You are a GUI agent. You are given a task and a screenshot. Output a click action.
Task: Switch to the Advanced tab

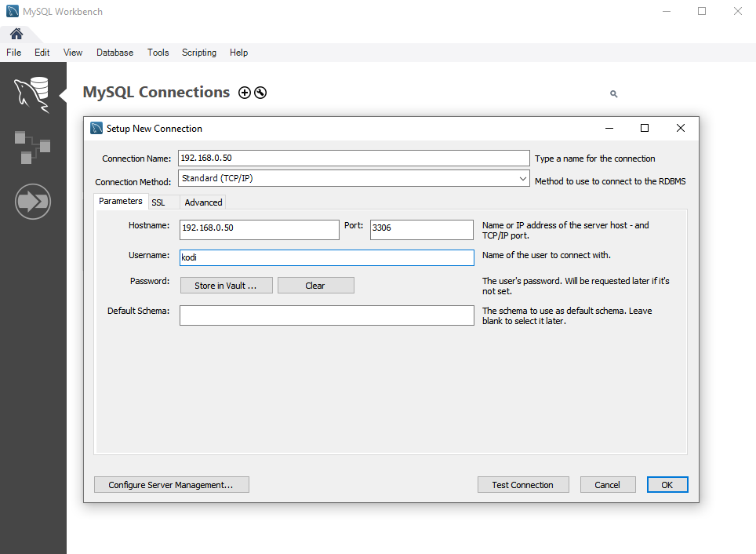tap(203, 202)
